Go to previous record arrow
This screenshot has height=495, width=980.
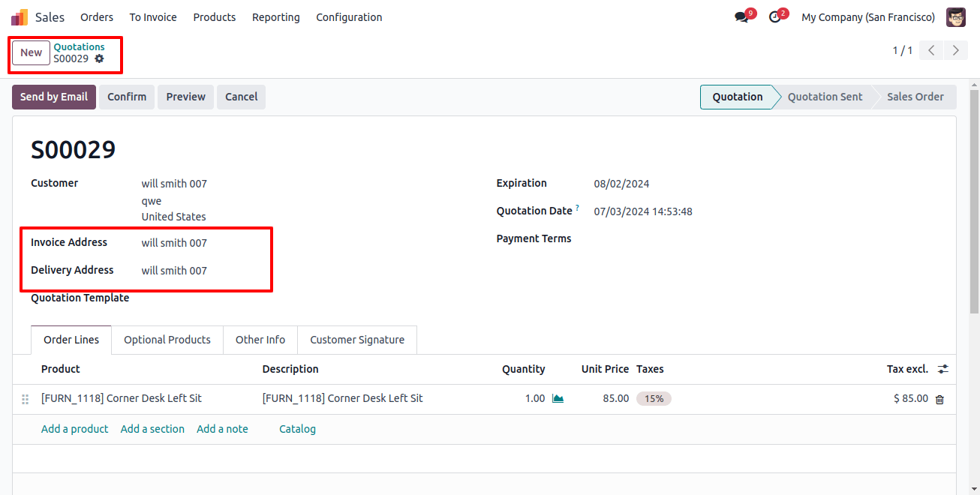pos(931,50)
